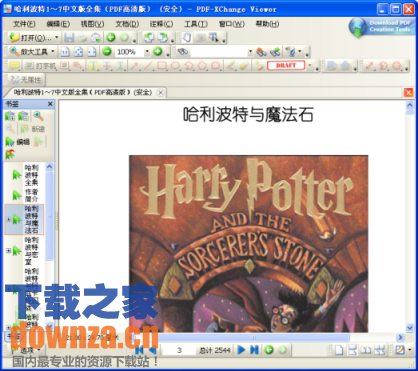Select facing pages layout icon
Image resolution: width=418 pixels, height=371 pixels.
[366, 350]
